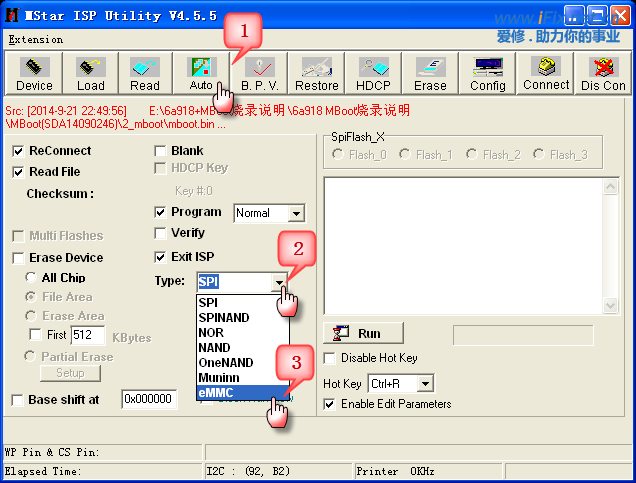Open the Config settings icon

coord(487,73)
